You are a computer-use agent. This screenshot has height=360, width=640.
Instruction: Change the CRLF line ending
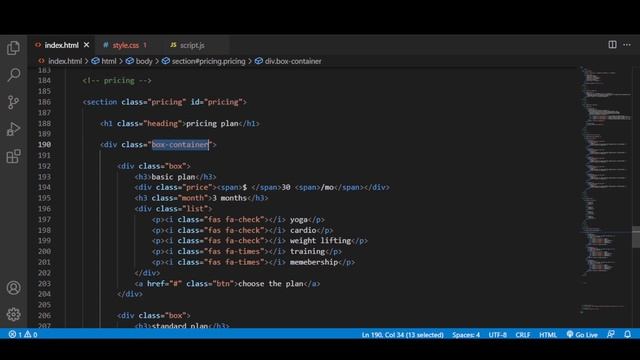pyautogui.click(x=523, y=335)
